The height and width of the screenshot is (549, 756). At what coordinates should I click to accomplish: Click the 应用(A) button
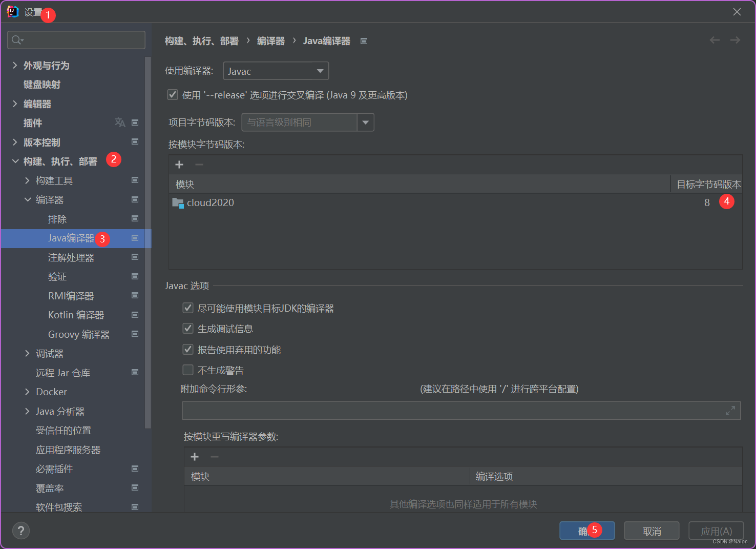(x=716, y=531)
